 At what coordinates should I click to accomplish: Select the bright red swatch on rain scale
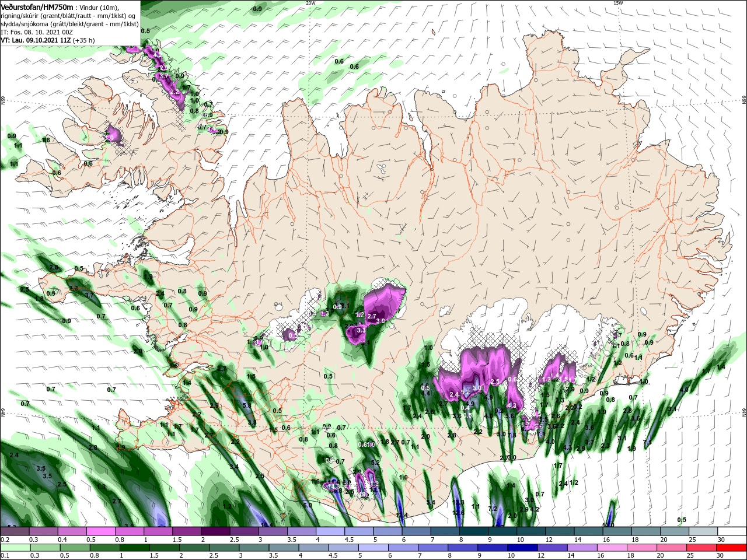[732, 548]
